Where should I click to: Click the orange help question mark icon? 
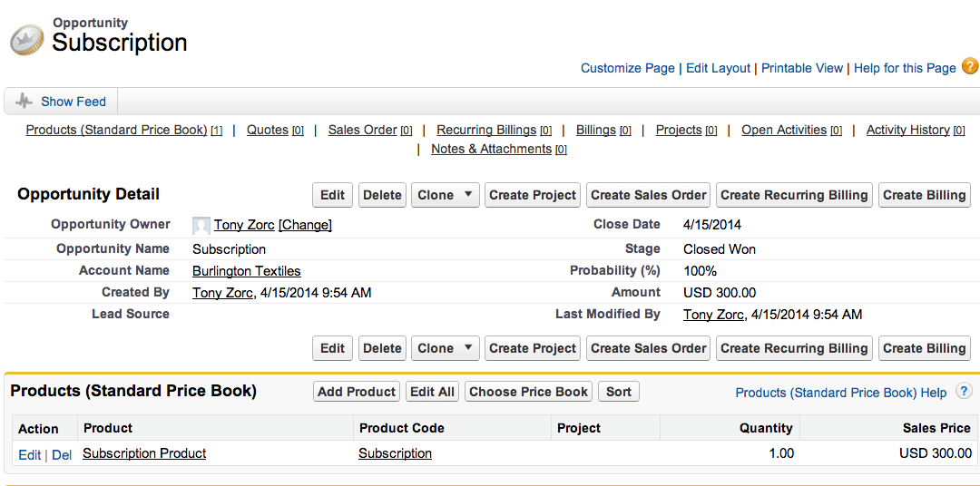(x=969, y=66)
